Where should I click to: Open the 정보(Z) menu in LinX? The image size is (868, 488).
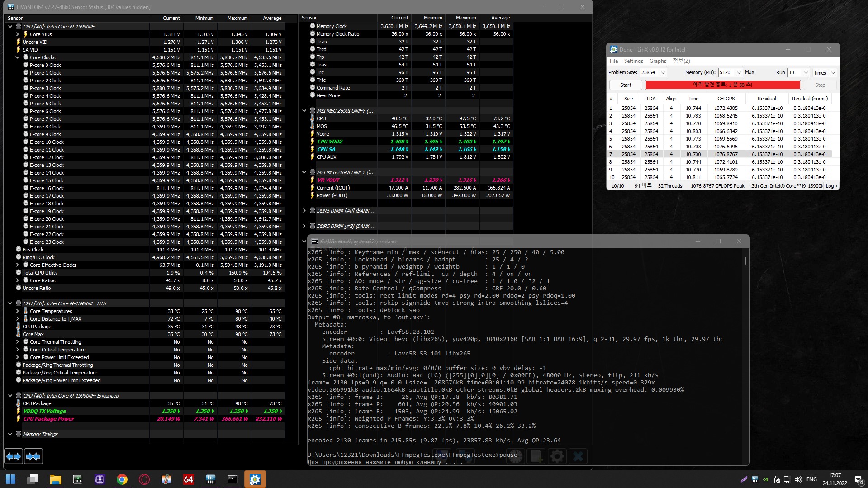click(x=681, y=61)
